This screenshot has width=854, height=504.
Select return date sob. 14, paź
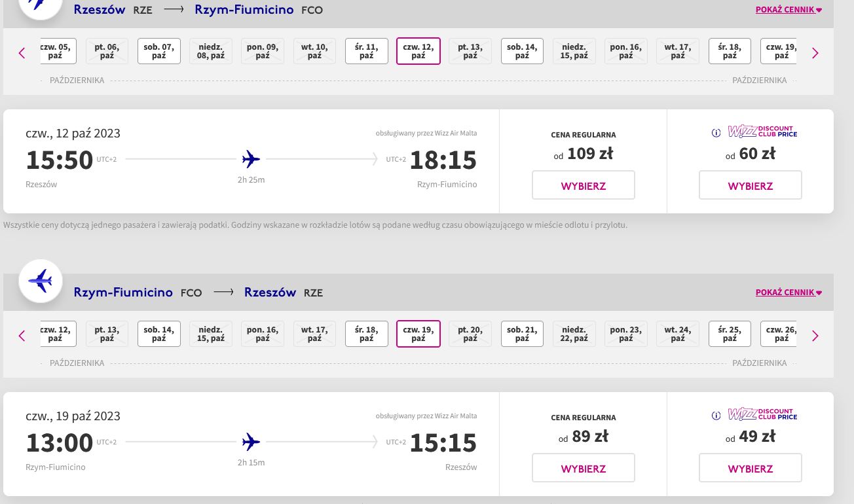pos(159,334)
